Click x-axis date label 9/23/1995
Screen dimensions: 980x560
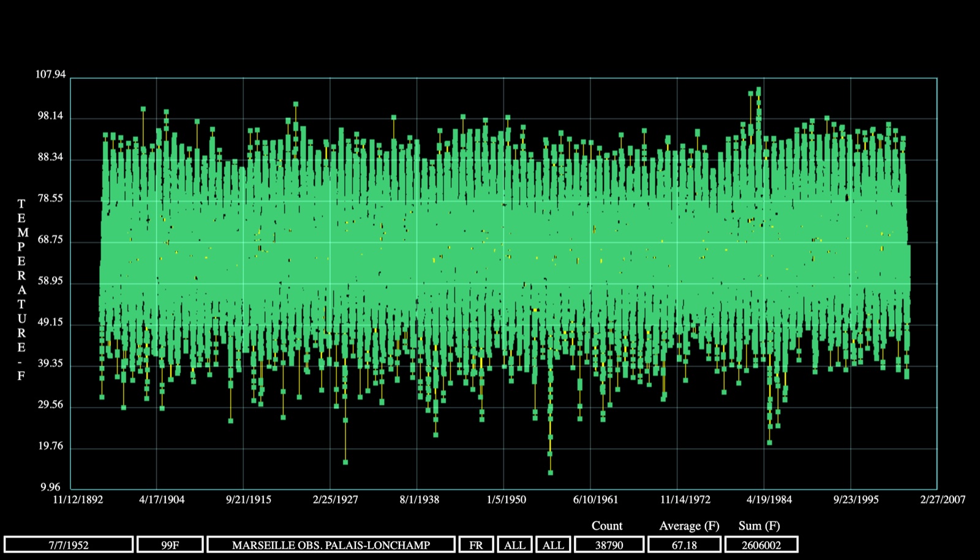[856, 499]
